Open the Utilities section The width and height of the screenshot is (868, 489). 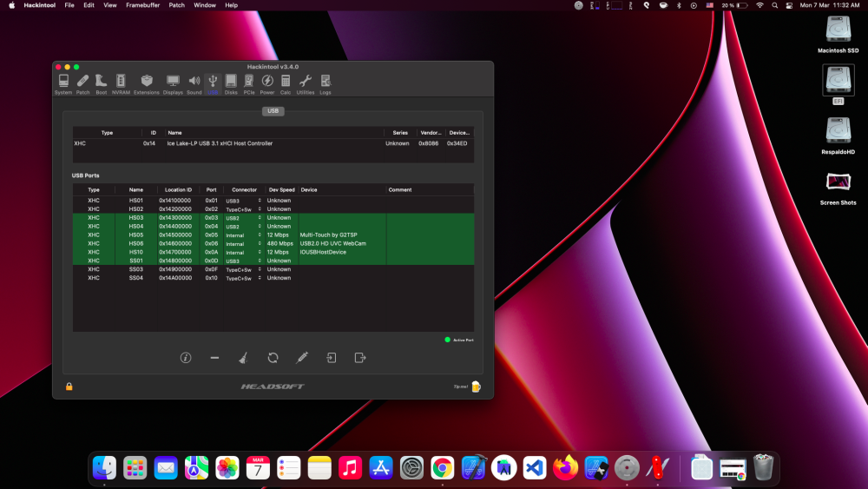coord(305,85)
